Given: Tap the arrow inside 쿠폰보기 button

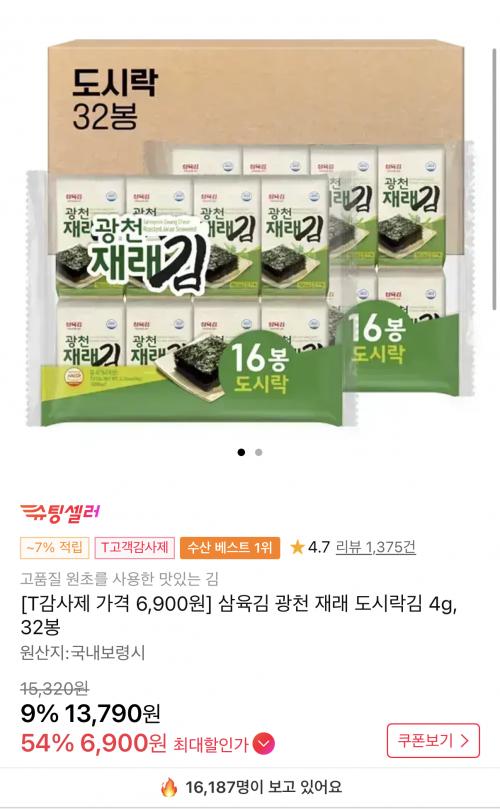Looking at the screenshot, I should pyautogui.click(x=464, y=740).
